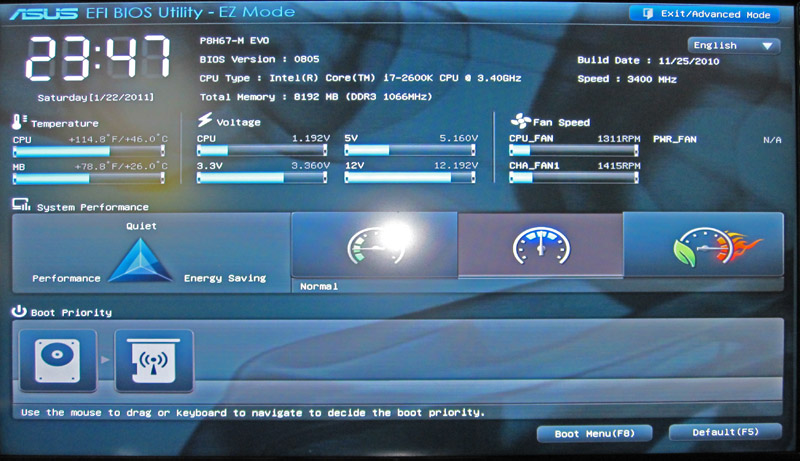Select the ASUS Optimal flaming gauge icon

click(x=704, y=245)
